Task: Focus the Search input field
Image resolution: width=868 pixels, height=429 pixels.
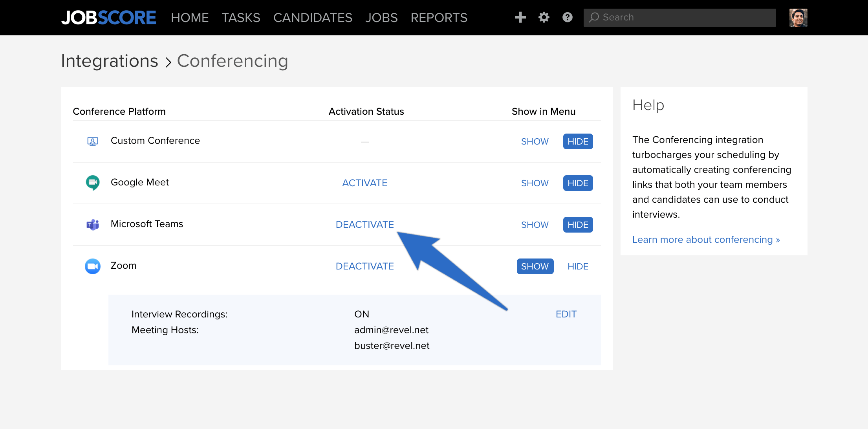Action: (x=680, y=18)
